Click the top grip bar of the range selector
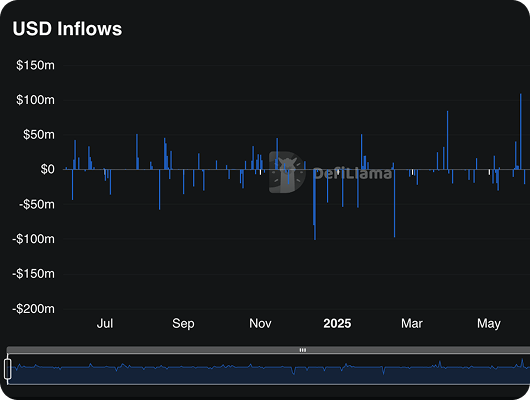Screen dimensions: 530x400 click(268, 350)
